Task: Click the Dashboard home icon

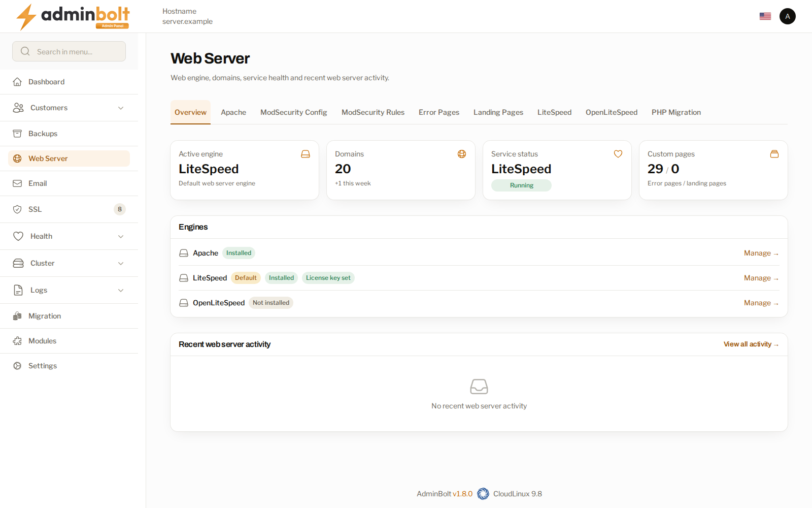Action: tap(17, 82)
